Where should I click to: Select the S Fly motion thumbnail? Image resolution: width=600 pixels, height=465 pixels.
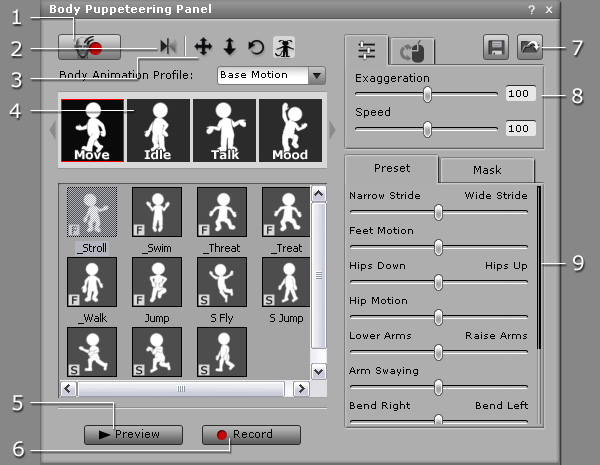point(222,282)
